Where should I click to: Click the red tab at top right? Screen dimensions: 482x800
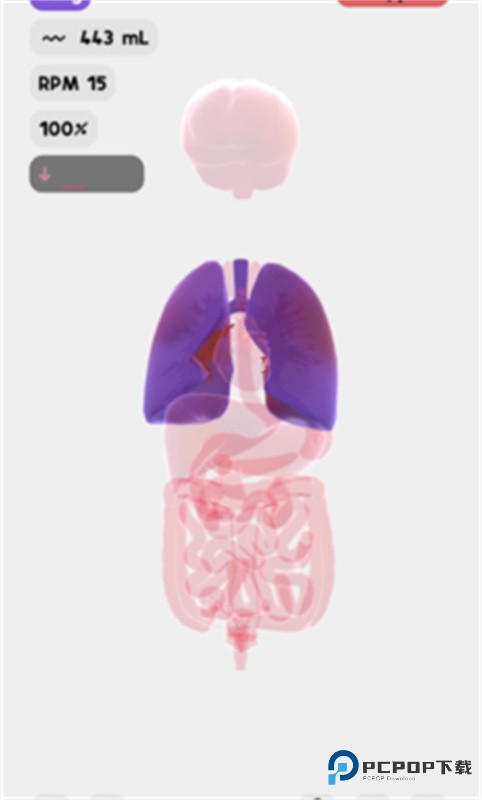click(x=392, y=3)
